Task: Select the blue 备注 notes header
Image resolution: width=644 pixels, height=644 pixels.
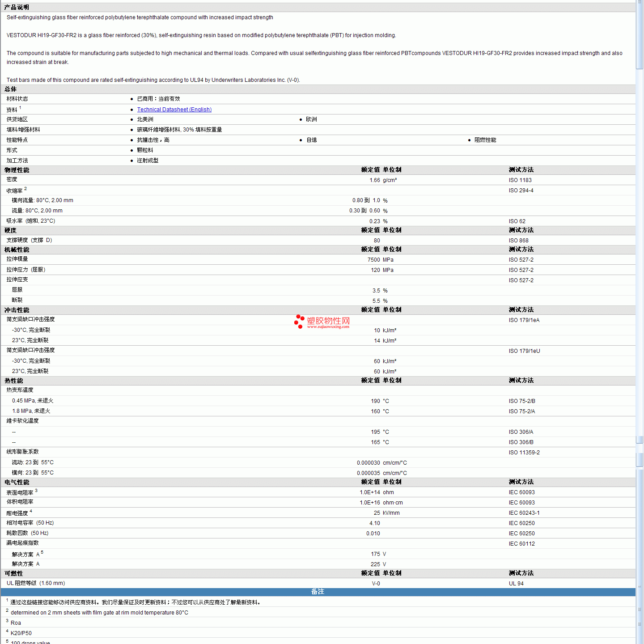Action: click(x=318, y=592)
